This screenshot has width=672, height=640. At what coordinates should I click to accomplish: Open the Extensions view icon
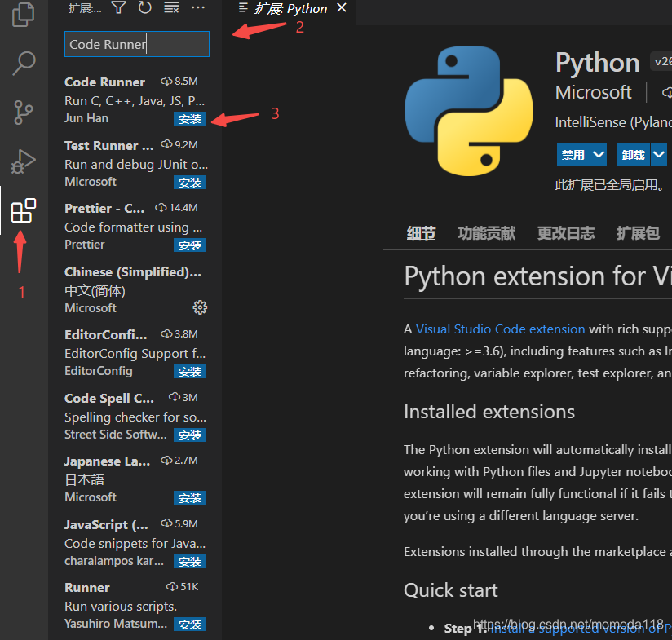pos(23,210)
